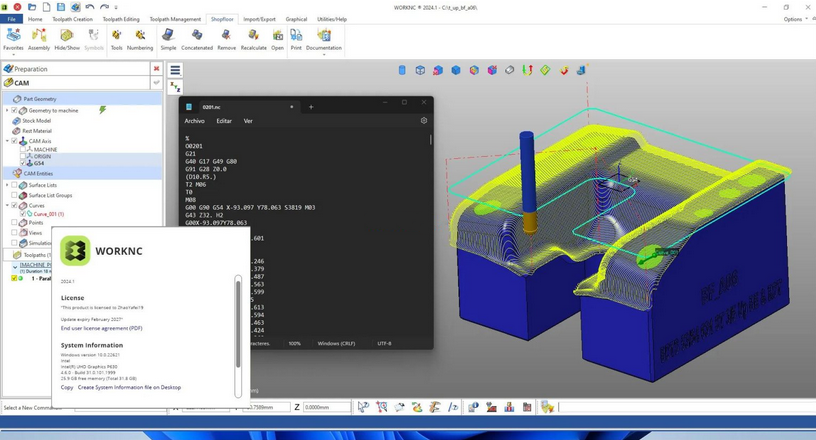Select the Concatenated shopfloor option
The height and width of the screenshot is (440, 816).
click(x=197, y=40)
